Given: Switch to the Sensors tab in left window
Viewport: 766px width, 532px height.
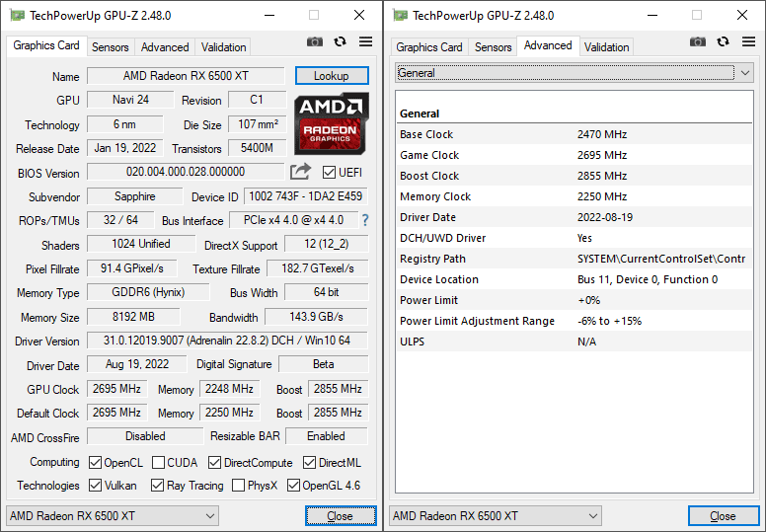Looking at the screenshot, I should point(111,47).
